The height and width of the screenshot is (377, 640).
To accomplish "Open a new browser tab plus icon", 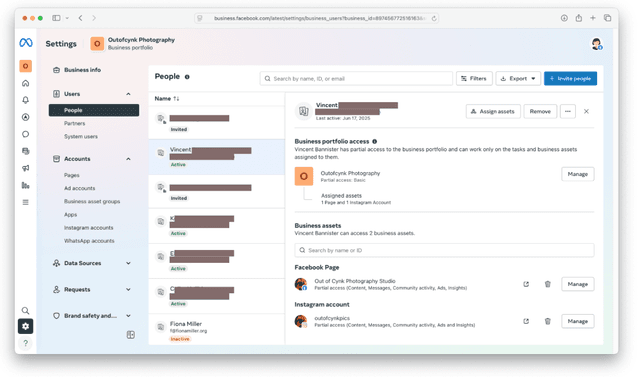I will 593,18.
